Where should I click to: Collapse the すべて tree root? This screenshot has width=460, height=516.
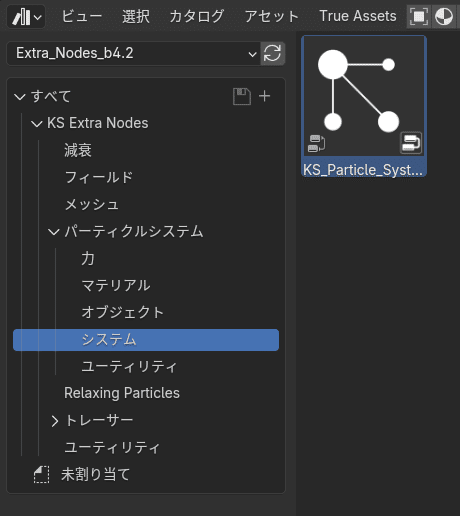tap(20, 97)
